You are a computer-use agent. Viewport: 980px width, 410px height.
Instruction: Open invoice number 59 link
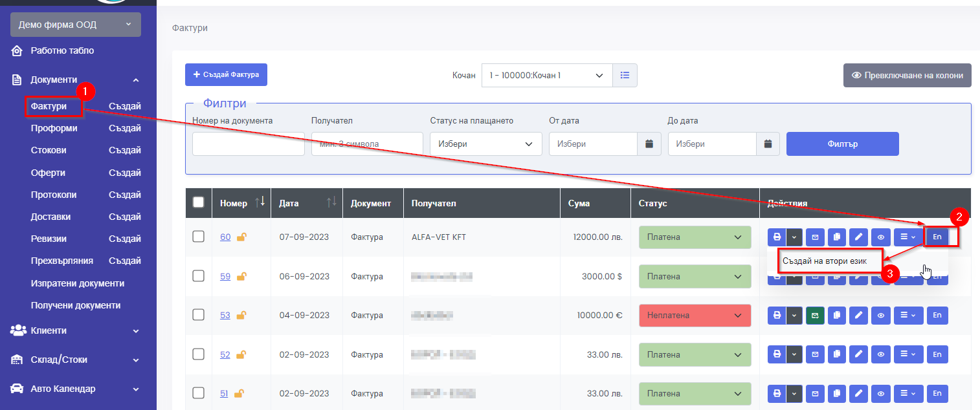(x=225, y=276)
